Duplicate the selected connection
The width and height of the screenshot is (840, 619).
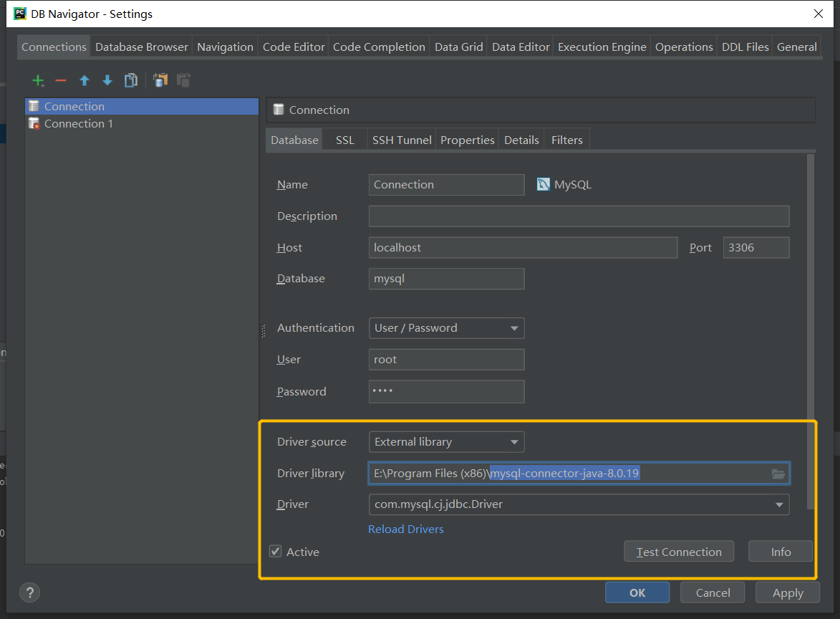130,80
